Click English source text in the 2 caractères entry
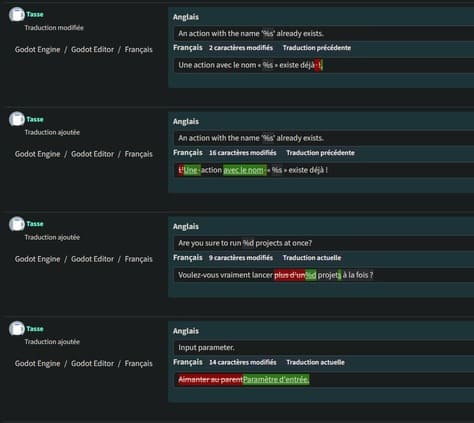Viewport: 474px width, 423px height. [x=251, y=34]
